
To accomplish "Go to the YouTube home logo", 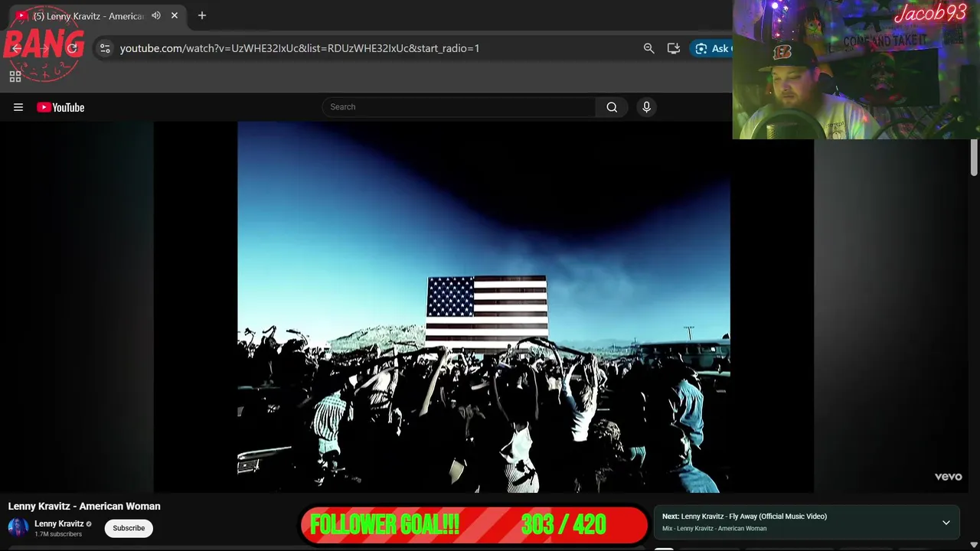I will [60, 107].
